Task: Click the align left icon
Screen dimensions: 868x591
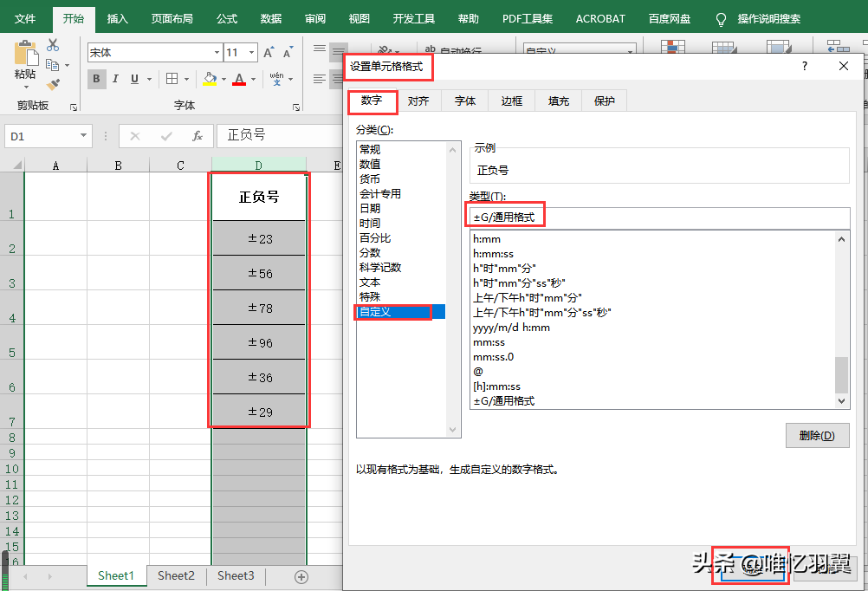Action: coord(320,79)
